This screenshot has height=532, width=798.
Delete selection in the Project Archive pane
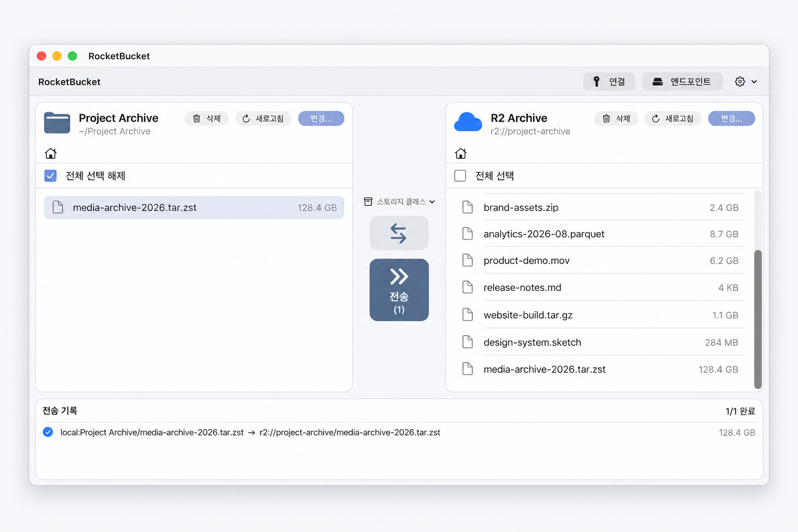point(207,118)
